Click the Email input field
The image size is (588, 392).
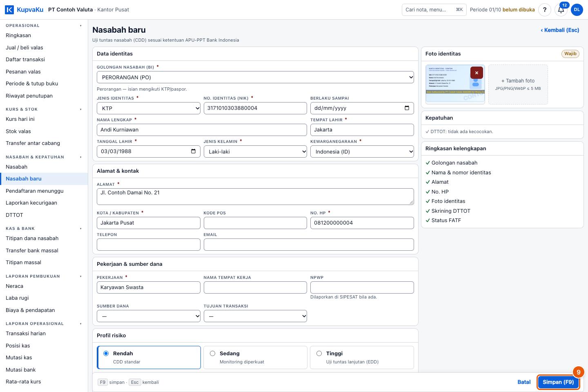(309, 245)
